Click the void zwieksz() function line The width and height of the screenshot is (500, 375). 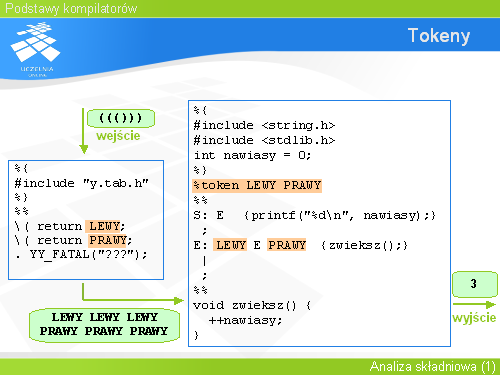pos(252,305)
